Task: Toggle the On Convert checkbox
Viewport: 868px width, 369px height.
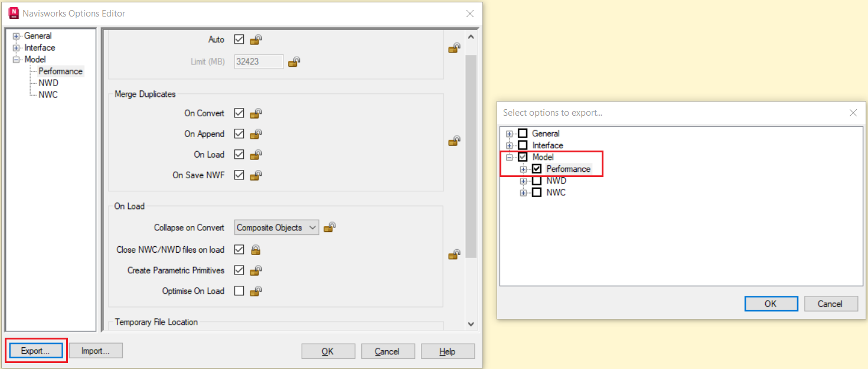Action: tap(239, 113)
